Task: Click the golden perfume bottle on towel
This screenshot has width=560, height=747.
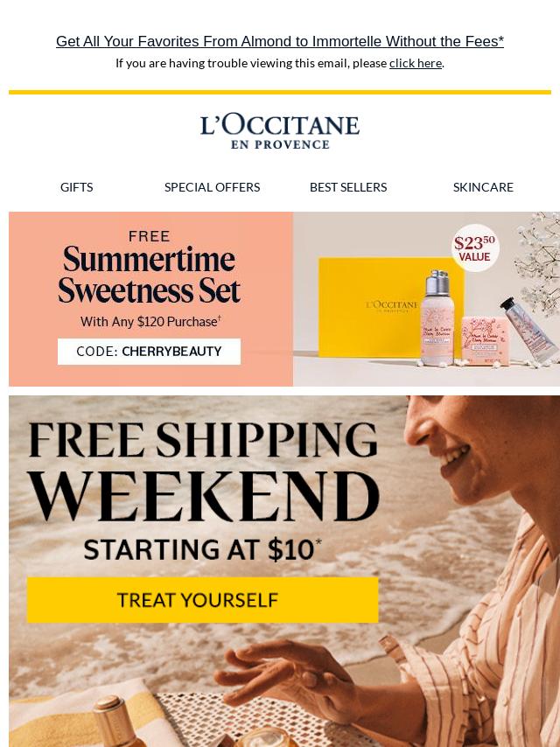Action: [114, 722]
